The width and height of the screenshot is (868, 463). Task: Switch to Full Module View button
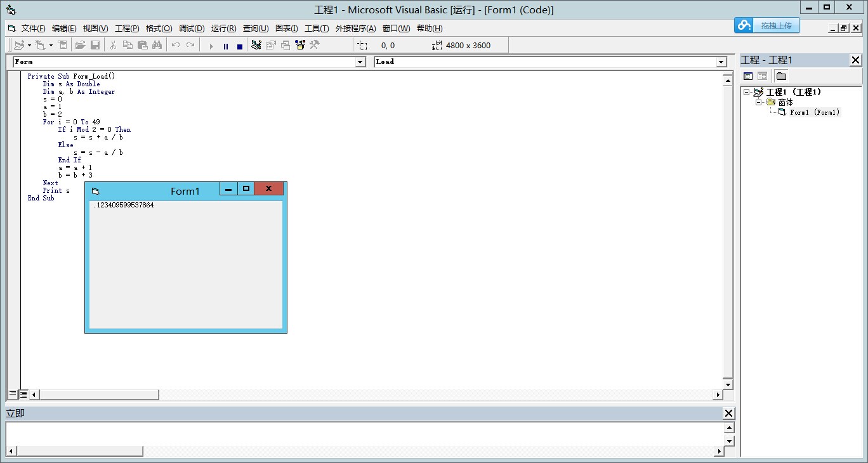pyautogui.click(x=23, y=394)
